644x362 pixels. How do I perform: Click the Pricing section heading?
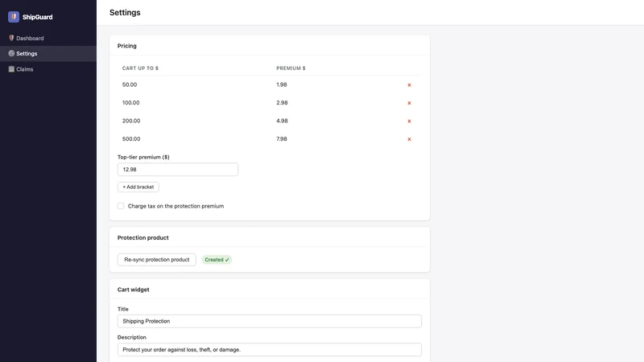click(x=127, y=46)
